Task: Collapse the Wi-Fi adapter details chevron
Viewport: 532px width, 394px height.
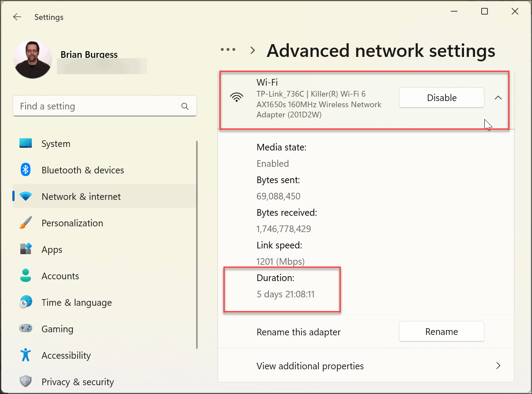Action: [x=498, y=98]
